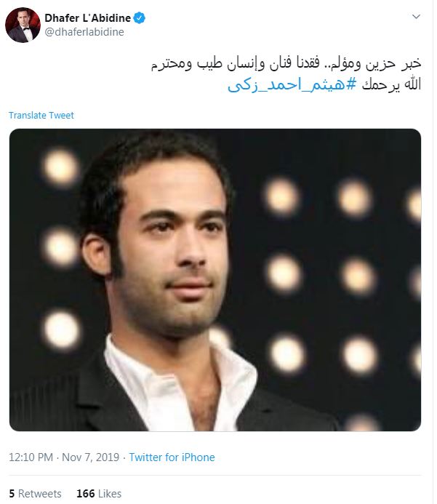View the 5 Retweets list
This screenshot has width=437, height=504.
tap(35, 493)
